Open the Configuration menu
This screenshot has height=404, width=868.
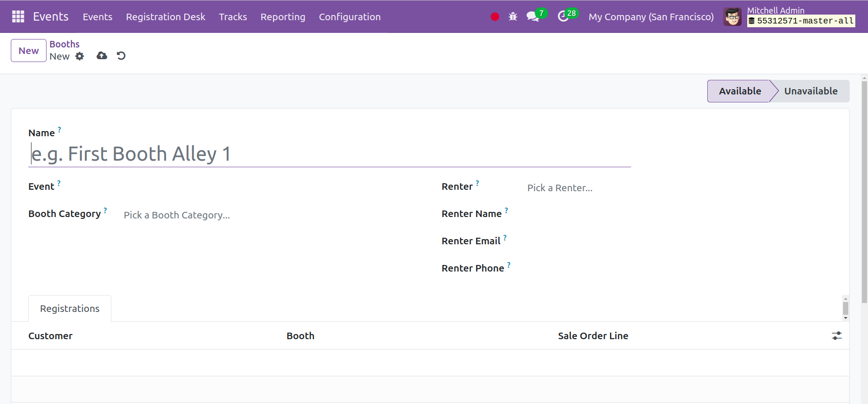click(x=350, y=17)
